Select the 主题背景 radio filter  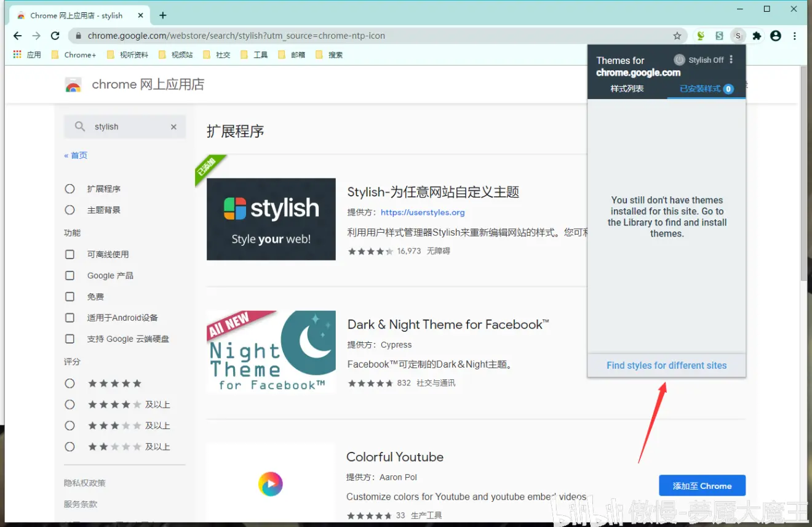70,210
